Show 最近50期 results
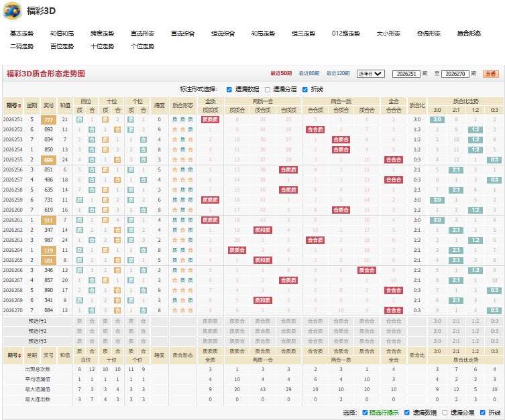 point(281,73)
